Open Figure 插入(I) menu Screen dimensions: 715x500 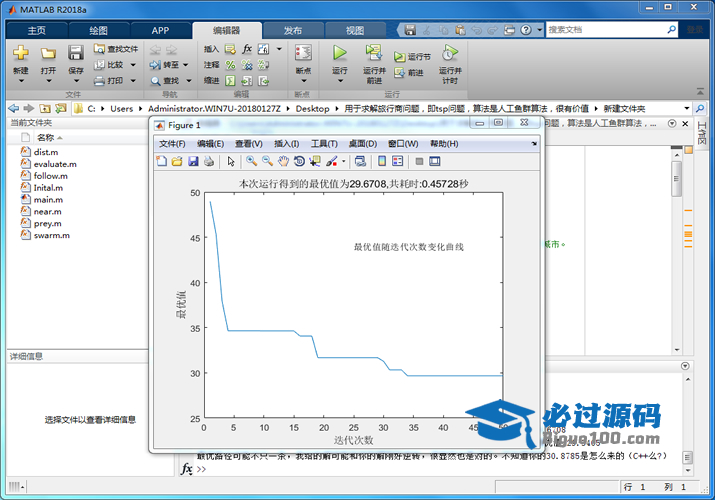(x=286, y=144)
